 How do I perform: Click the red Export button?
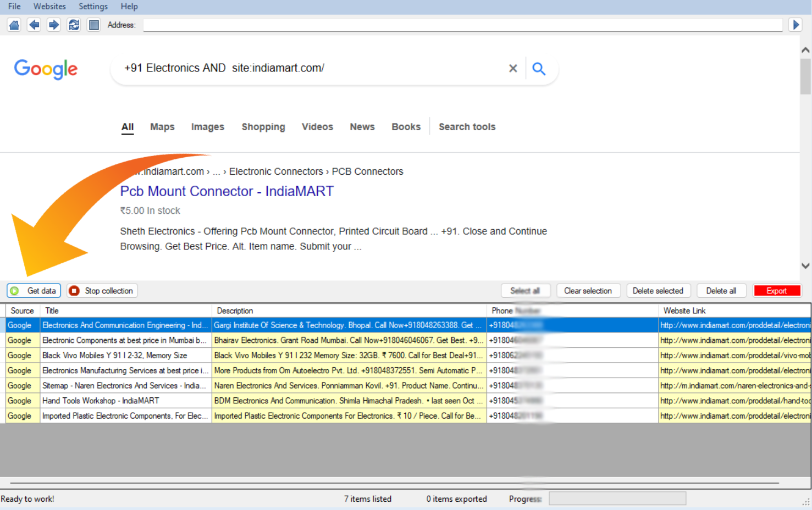776,291
